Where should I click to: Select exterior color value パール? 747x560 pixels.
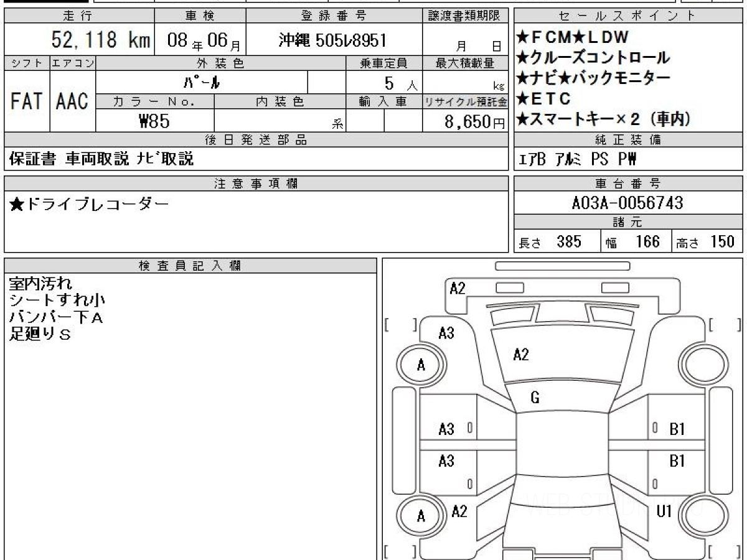click(202, 82)
